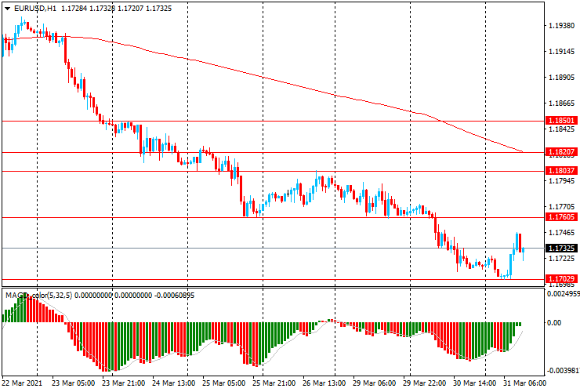Click the 1.17225 price scale value

coord(561,259)
